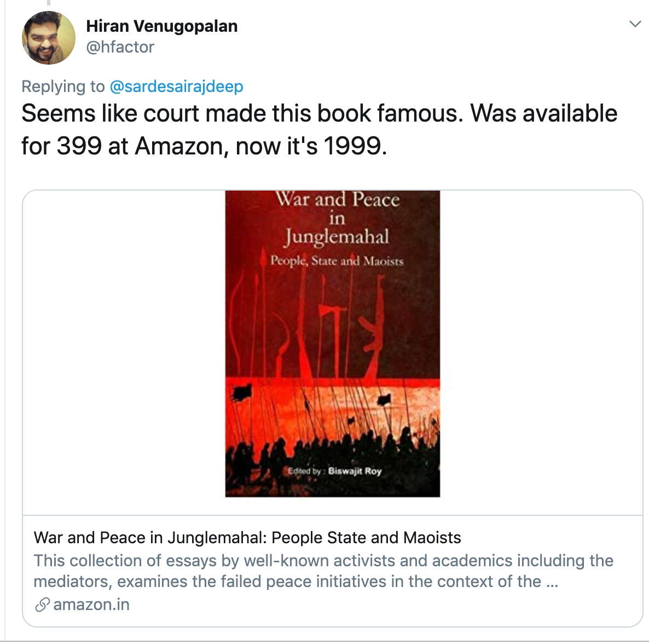Click the 'People, State and Maoists' subtitle on cover

(x=337, y=261)
